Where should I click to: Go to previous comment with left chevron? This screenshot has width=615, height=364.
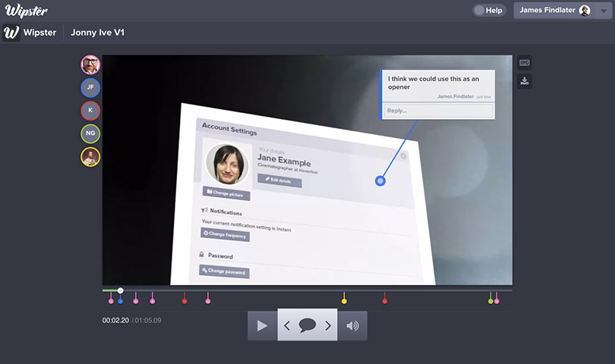pyautogui.click(x=287, y=325)
